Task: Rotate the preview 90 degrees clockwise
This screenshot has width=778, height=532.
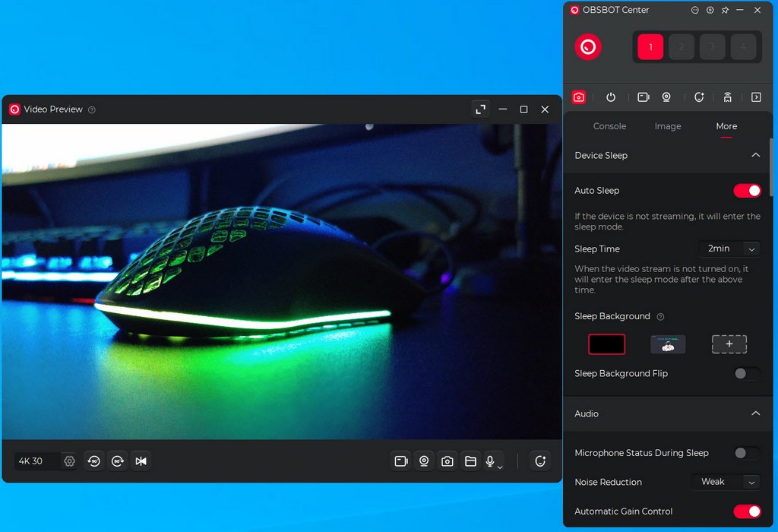Action: tap(118, 461)
